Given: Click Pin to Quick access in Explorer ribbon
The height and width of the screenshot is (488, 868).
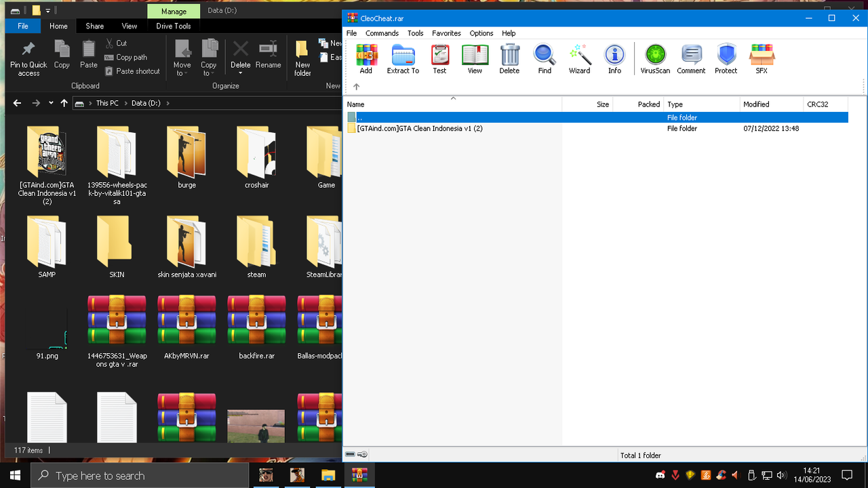Looking at the screenshot, I should coord(28,58).
